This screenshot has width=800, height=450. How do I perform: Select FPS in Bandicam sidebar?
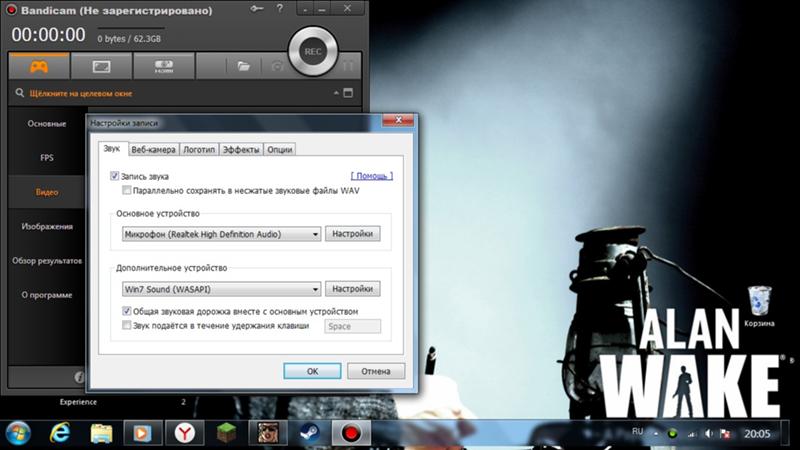pos(46,158)
